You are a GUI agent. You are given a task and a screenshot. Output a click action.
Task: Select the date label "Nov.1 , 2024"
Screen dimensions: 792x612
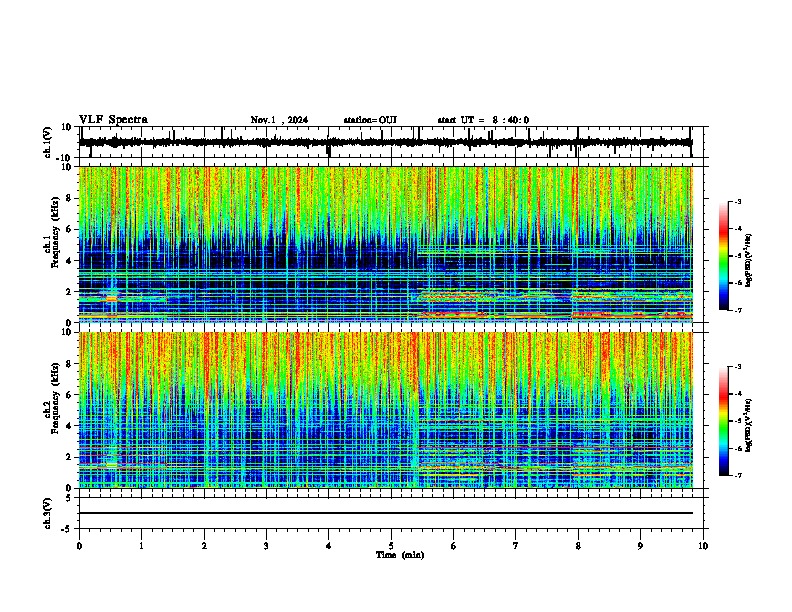(x=279, y=120)
